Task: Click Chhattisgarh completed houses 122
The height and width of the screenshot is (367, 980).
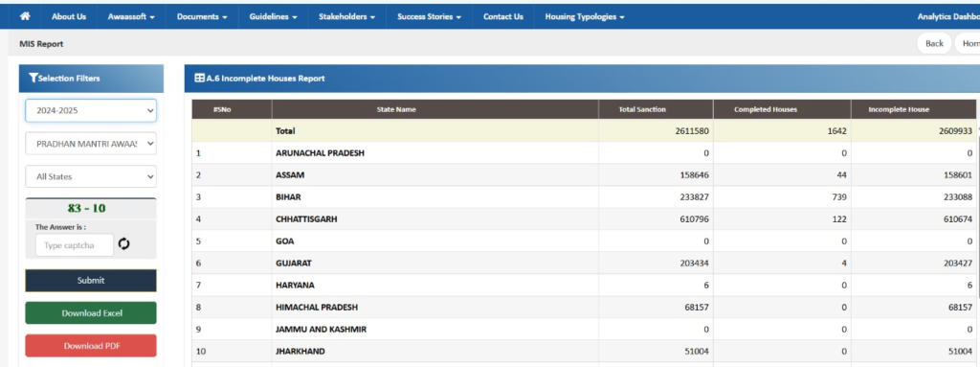Action: tap(839, 219)
